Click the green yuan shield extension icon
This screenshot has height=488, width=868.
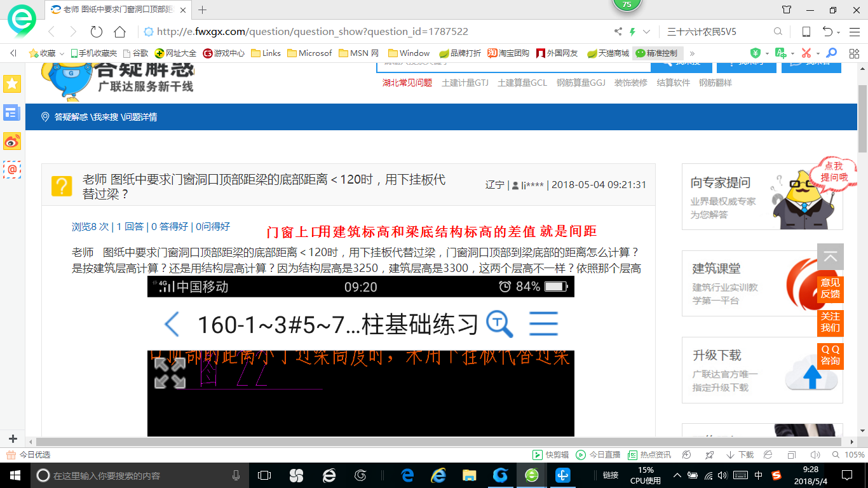(x=756, y=53)
